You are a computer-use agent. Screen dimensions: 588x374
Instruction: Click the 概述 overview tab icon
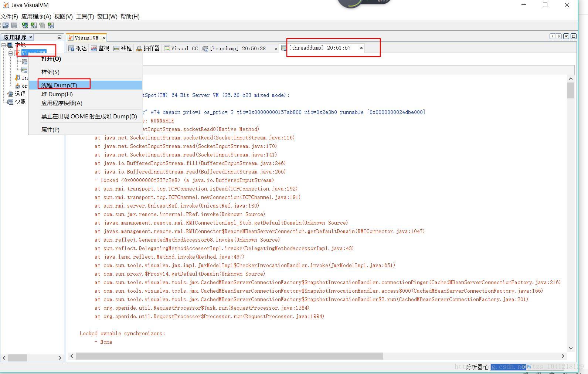pyautogui.click(x=71, y=48)
